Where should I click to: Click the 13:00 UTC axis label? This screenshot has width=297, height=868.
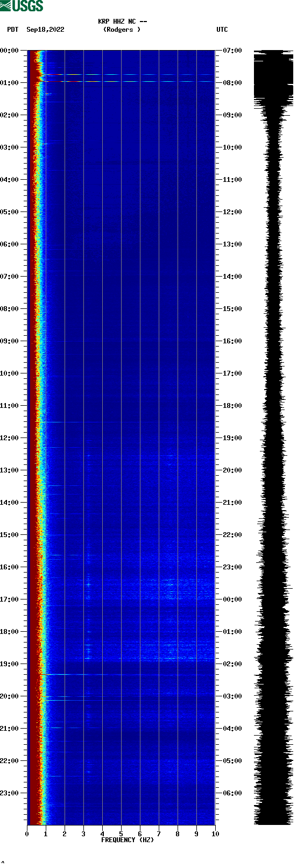232,244
